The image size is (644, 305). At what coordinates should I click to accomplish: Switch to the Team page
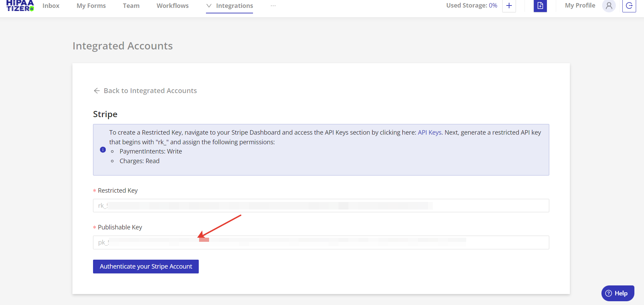131,6
